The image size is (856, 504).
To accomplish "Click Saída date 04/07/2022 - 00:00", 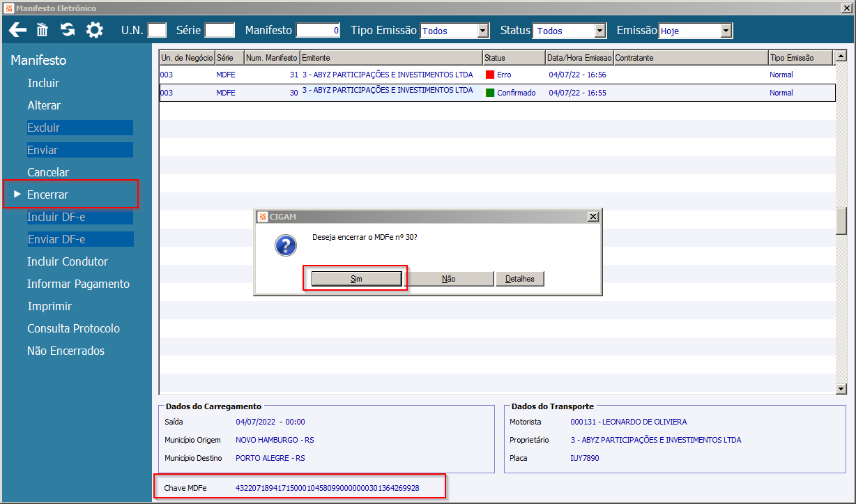I will coord(270,422).
